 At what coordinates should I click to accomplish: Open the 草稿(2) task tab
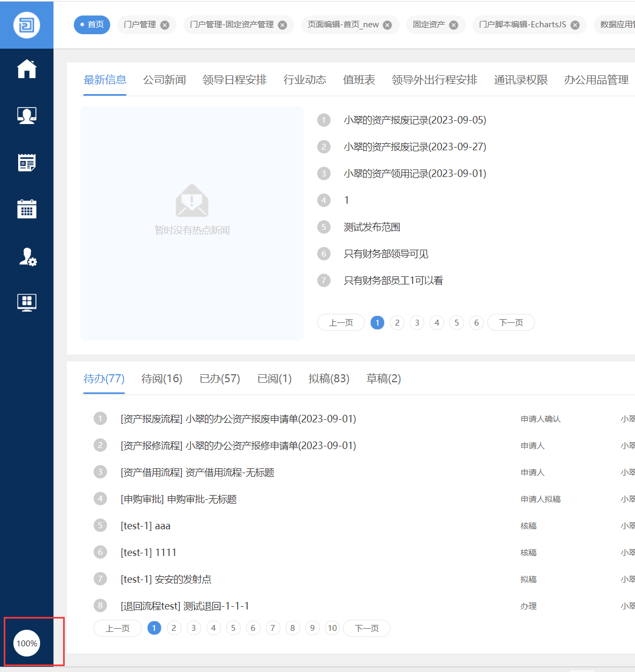pyautogui.click(x=384, y=379)
